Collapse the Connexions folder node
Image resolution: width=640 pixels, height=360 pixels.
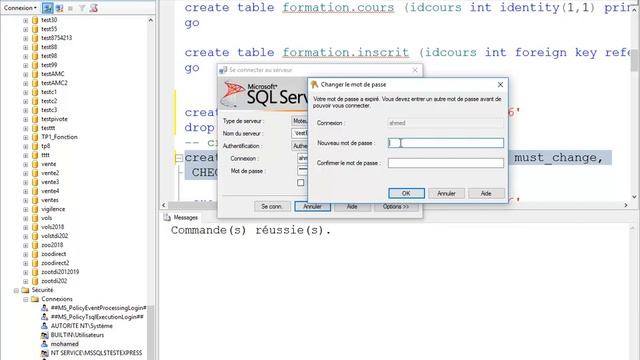click(x=26, y=299)
